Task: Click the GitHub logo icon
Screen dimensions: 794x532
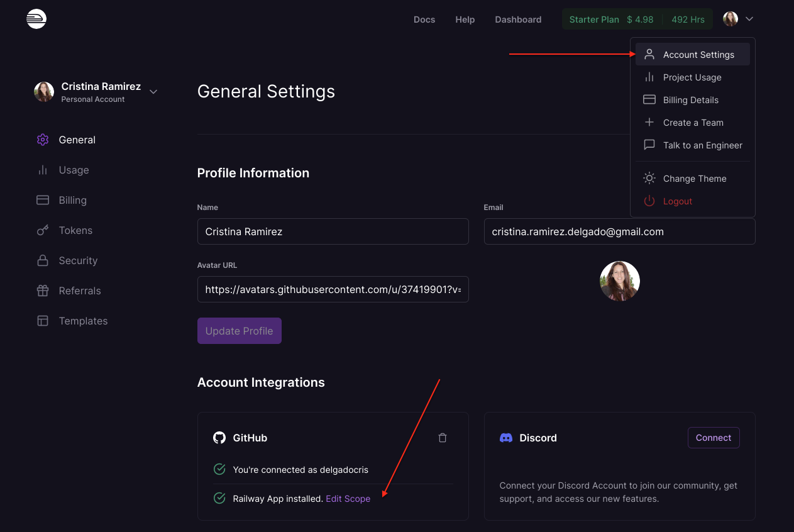Action: pyautogui.click(x=219, y=438)
